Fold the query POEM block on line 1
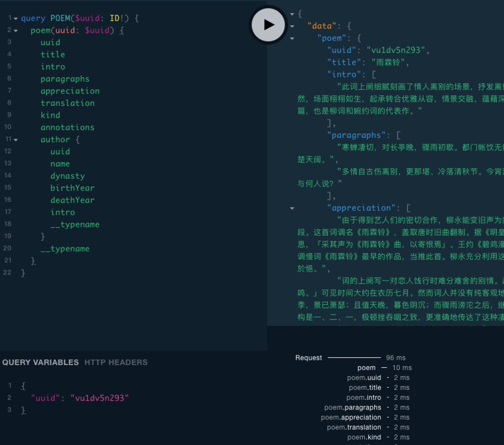The height and width of the screenshot is (445, 504). tap(15, 18)
